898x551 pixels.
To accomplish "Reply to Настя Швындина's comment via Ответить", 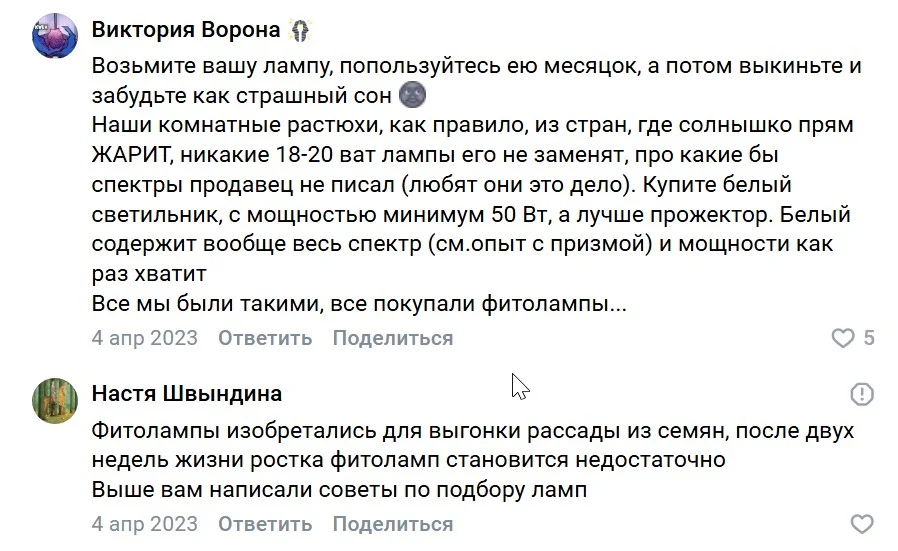I will pos(265,524).
